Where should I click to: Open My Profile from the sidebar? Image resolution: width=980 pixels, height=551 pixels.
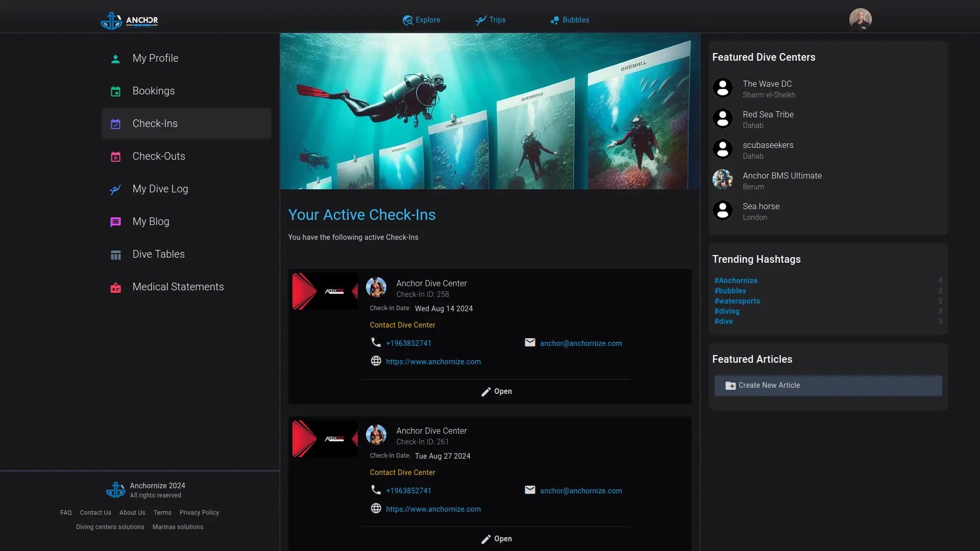click(155, 58)
